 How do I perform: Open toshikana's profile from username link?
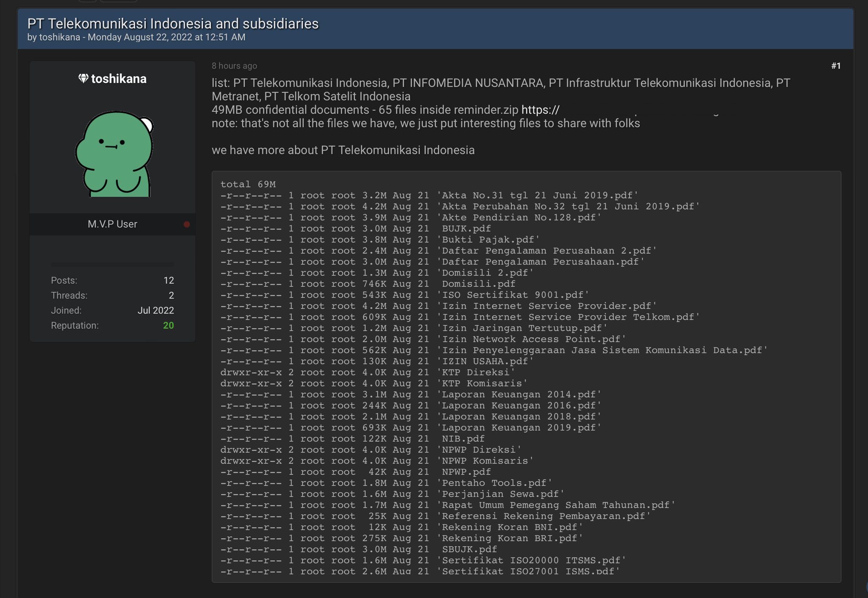point(119,79)
